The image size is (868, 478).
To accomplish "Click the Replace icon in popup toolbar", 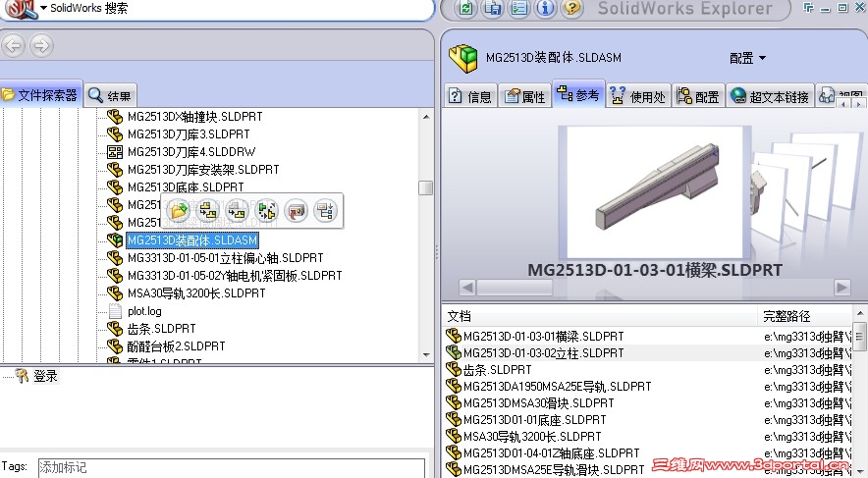I will pyautogui.click(x=238, y=211).
